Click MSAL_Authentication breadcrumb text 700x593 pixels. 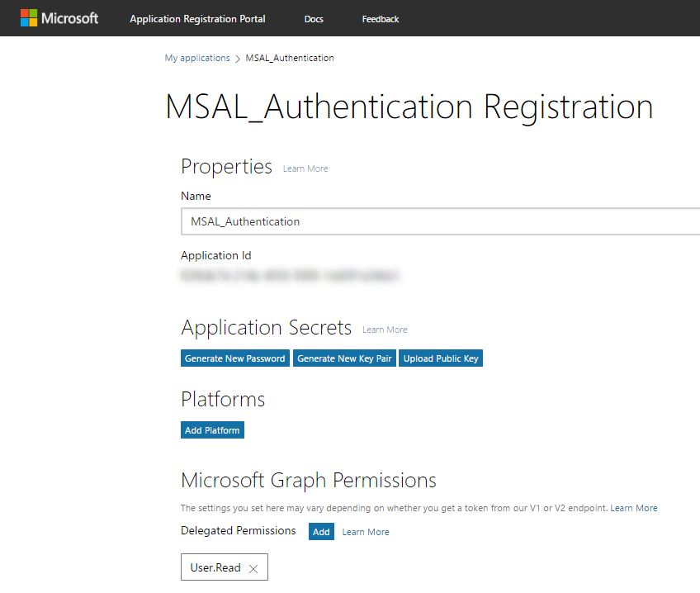(x=289, y=58)
